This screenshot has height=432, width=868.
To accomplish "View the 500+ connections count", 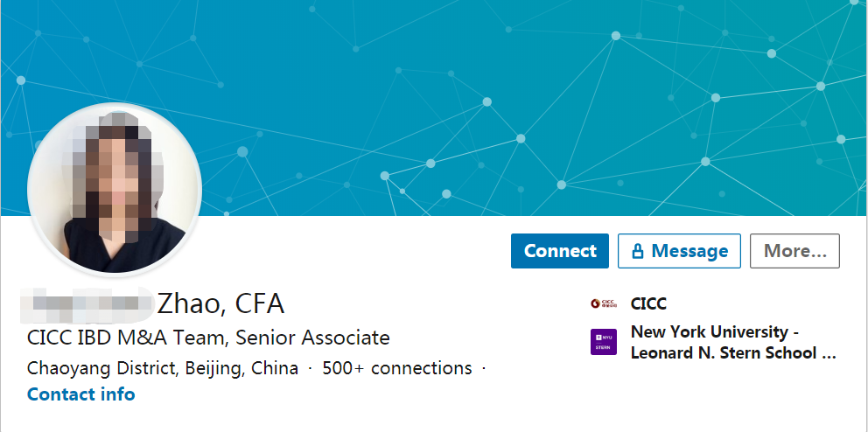I will (397, 368).
